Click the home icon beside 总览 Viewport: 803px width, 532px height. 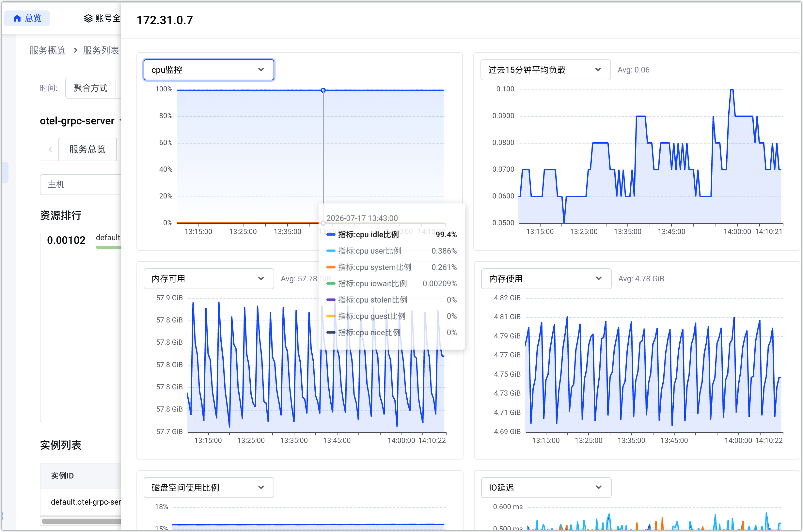(x=17, y=18)
